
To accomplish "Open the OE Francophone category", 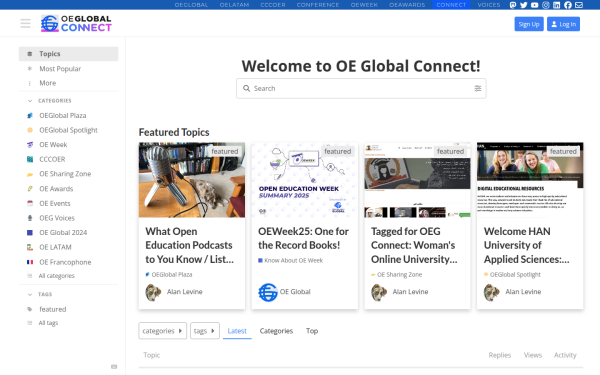I will pos(68,262).
